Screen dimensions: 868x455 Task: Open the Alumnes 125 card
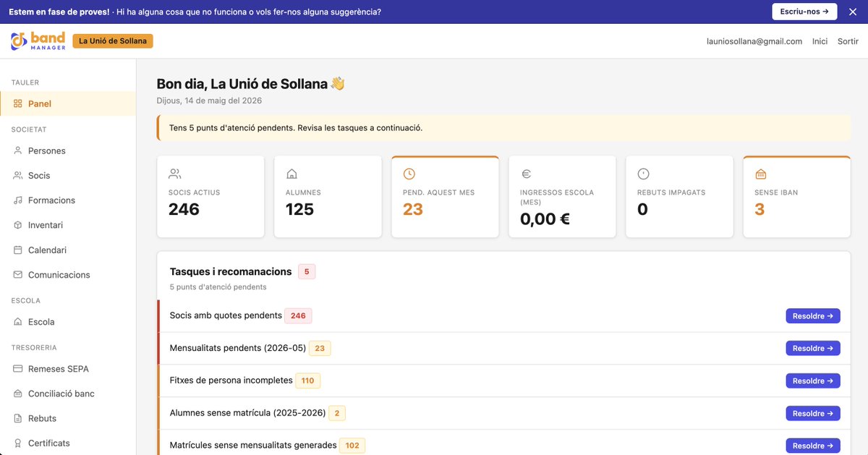pyautogui.click(x=327, y=197)
